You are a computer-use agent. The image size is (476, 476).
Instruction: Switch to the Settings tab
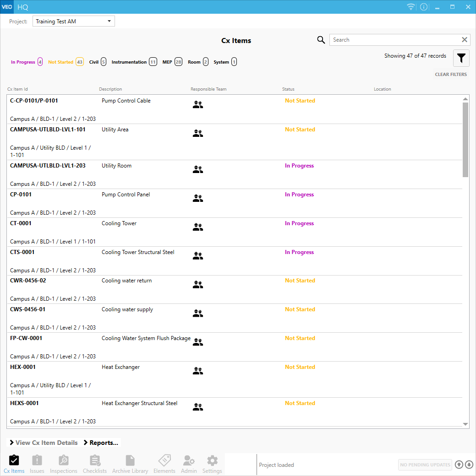tap(212, 464)
